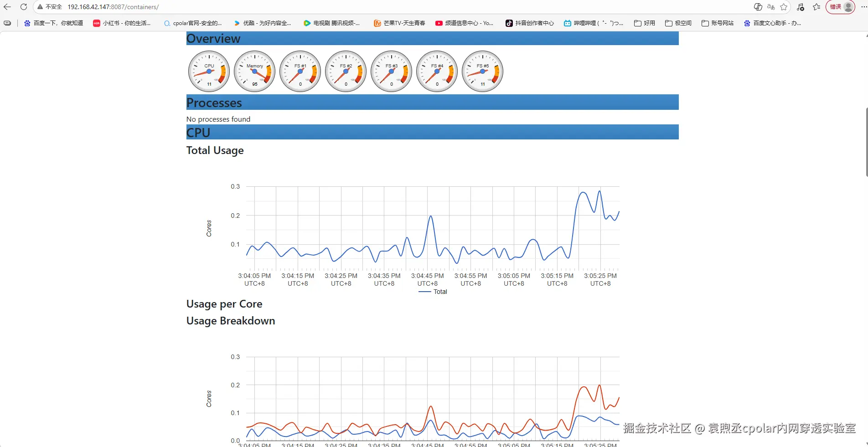Open the 哔哩哔哩 bookmark
868x447 pixels.
click(x=594, y=23)
